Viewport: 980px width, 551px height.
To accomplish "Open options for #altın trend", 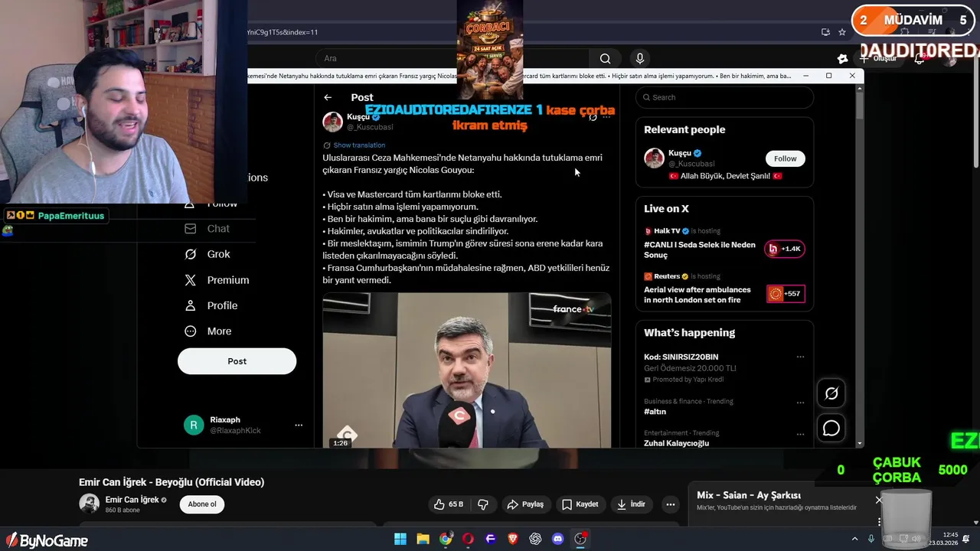I will 800,403.
